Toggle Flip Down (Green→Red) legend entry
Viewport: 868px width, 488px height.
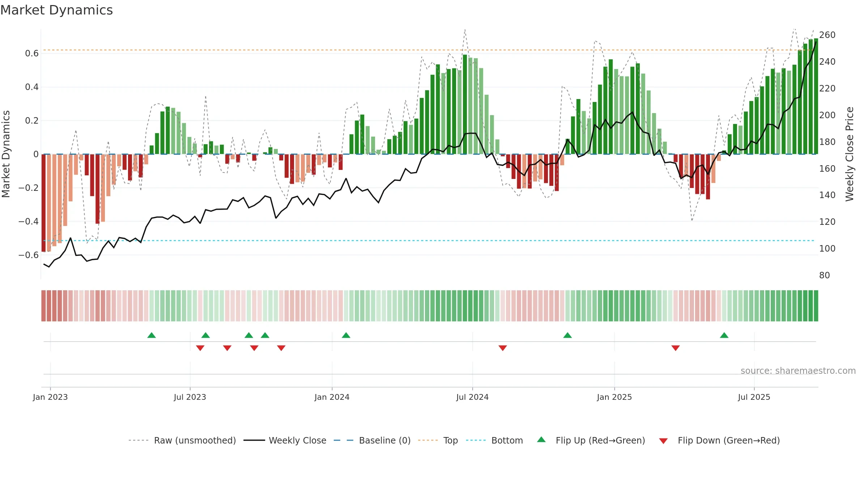(x=719, y=440)
